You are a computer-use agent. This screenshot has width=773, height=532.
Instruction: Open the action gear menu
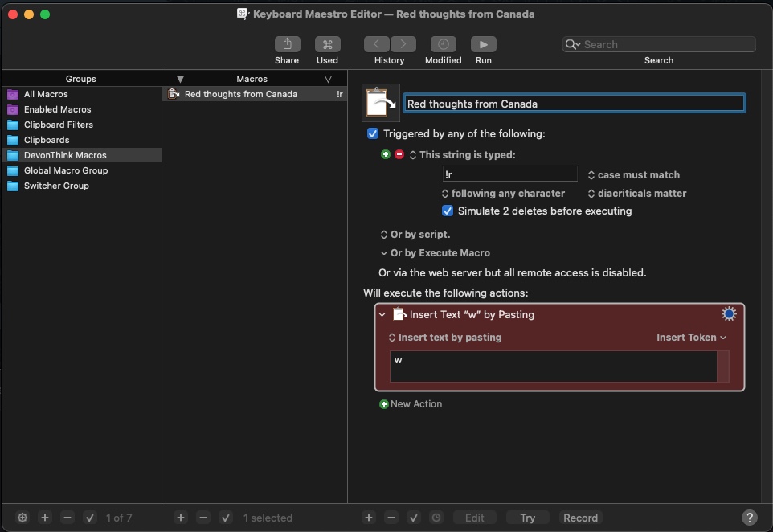coord(729,314)
